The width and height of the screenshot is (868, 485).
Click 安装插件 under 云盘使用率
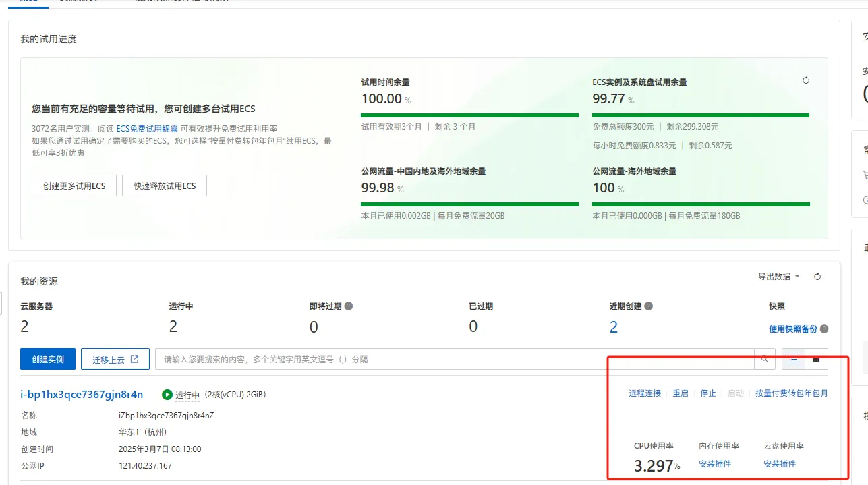coord(780,464)
